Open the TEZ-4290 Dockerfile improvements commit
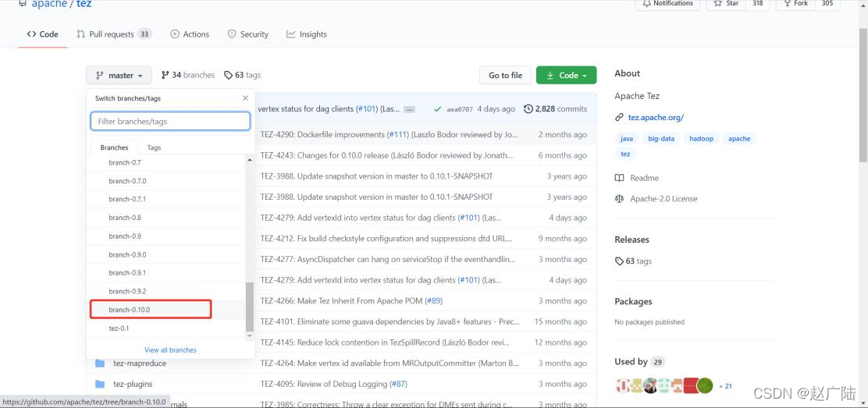868x408 pixels. point(322,134)
